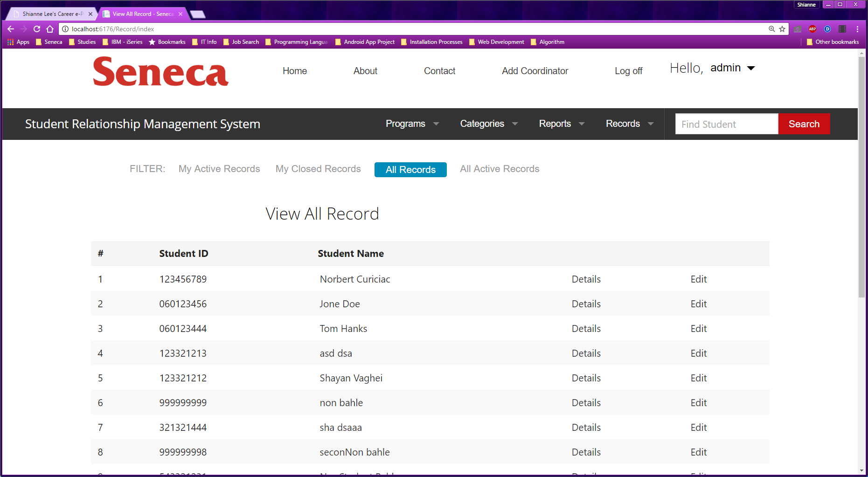Viewport: 868px width, 477px height.
Task: Click the Seneca logo
Action: [x=161, y=71]
